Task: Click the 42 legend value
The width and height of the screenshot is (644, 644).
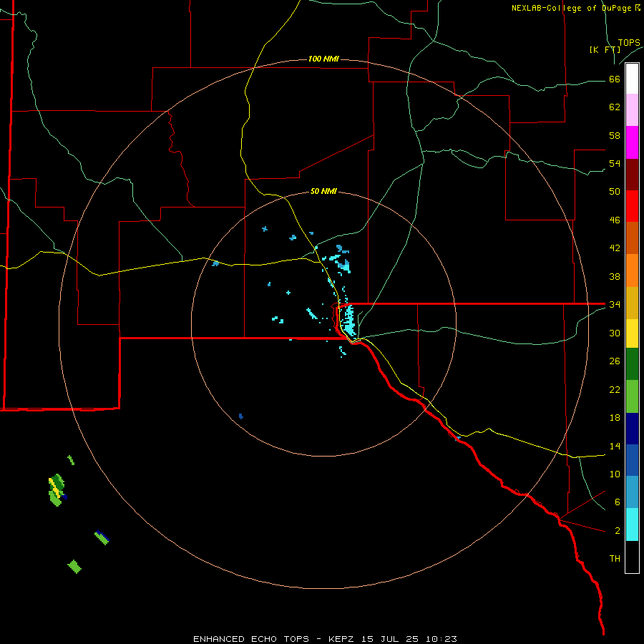Action: [615, 248]
